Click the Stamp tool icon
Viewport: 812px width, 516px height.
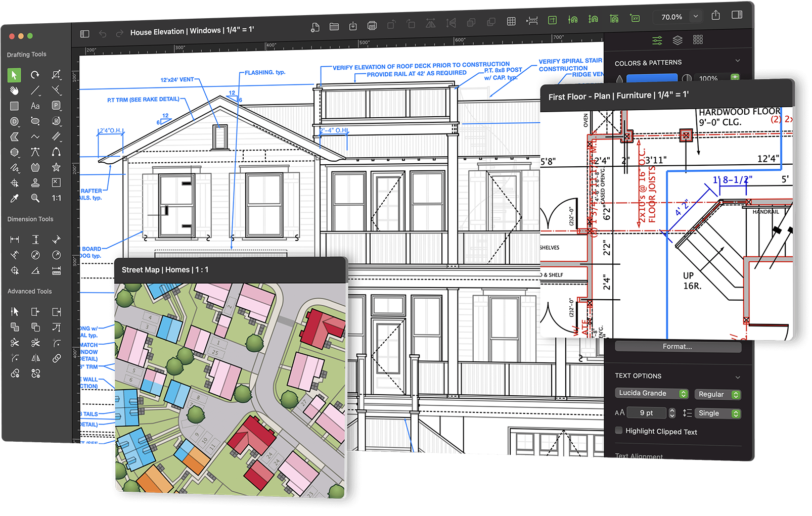click(35, 183)
